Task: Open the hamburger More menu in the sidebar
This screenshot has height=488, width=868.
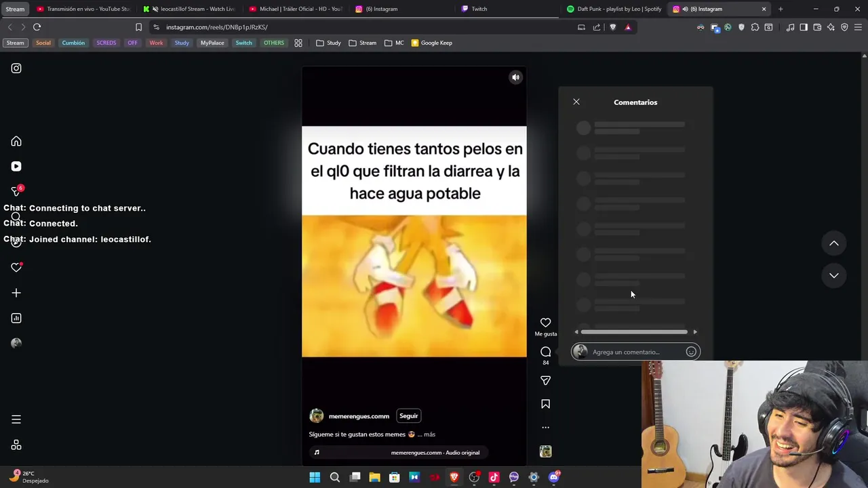Action: coord(16,420)
